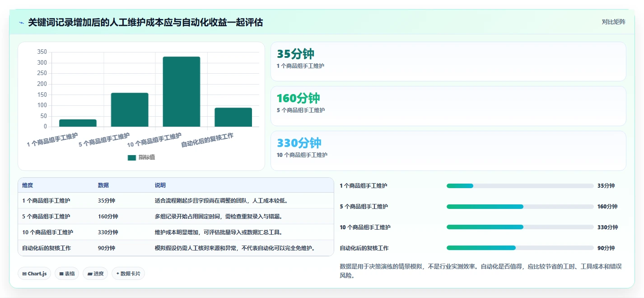Click the 进度 tag chip

tap(95, 274)
